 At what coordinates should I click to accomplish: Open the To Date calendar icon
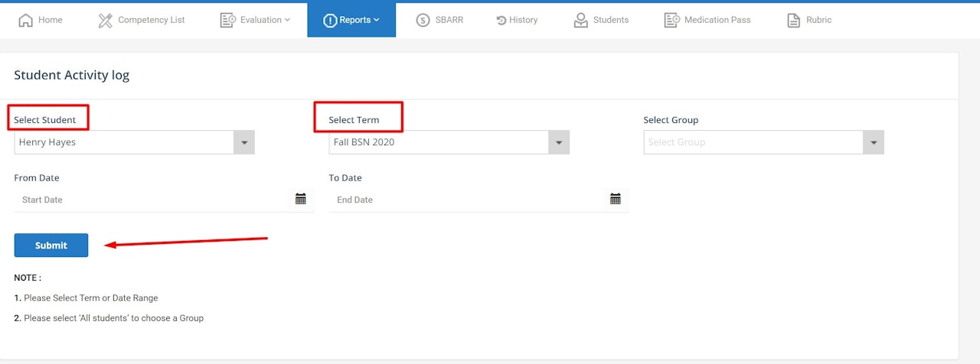point(616,199)
